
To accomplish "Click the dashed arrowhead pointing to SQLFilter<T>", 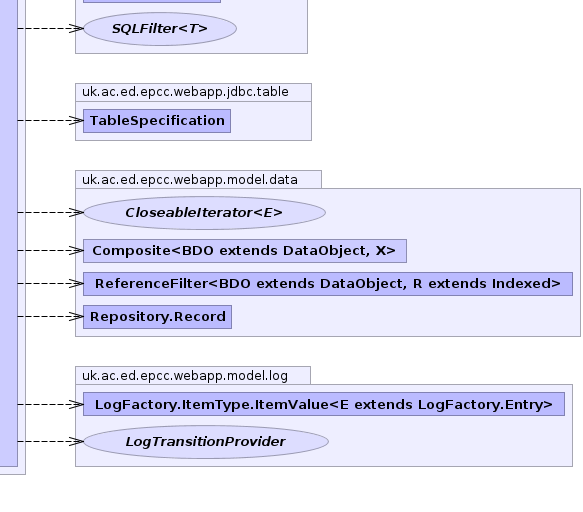I will pos(76,29).
